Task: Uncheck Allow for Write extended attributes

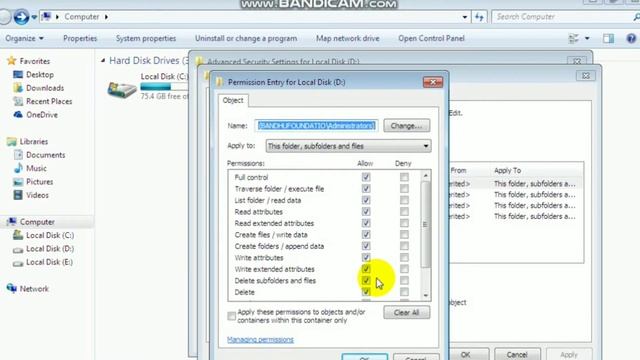Action: pyautogui.click(x=366, y=269)
